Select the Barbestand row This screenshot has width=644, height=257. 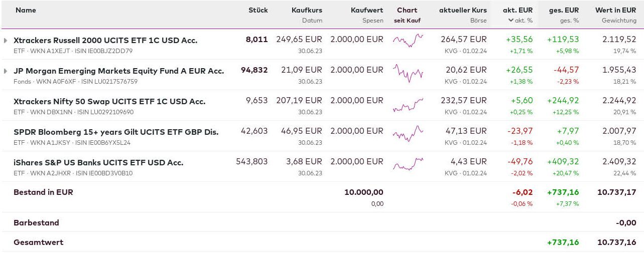pyautogui.click(x=36, y=223)
